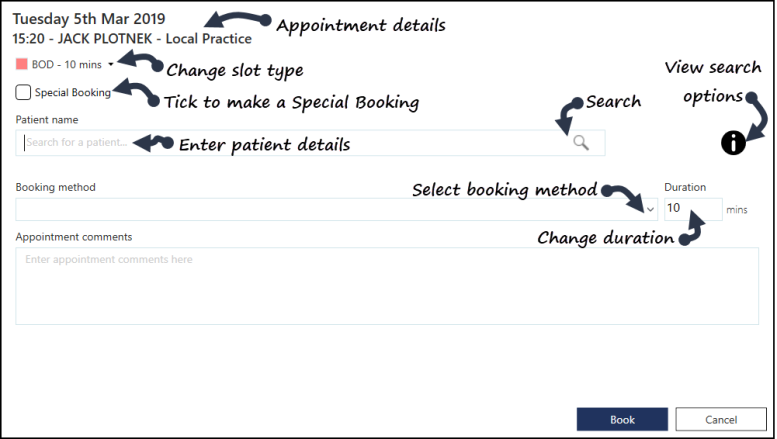Click the Special Booking label text
This screenshot has height=439, width=777.
[x=72, y=93]
